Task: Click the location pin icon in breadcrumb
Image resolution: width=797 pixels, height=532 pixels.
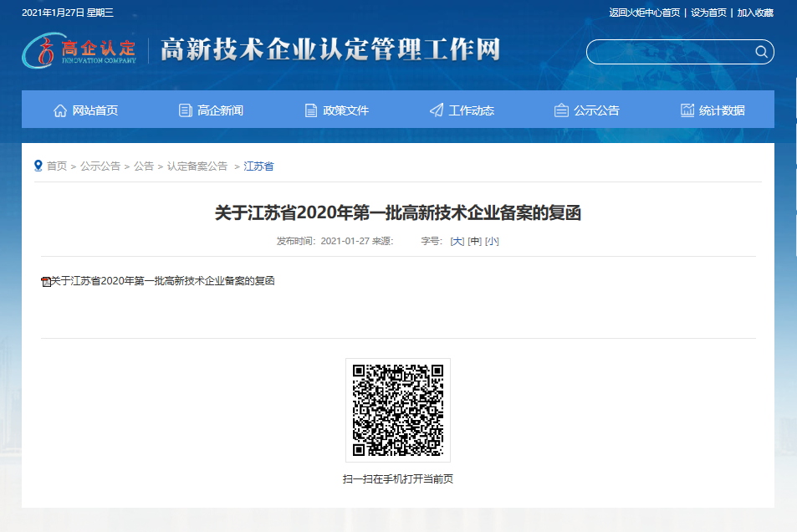Action: point(38,166)
